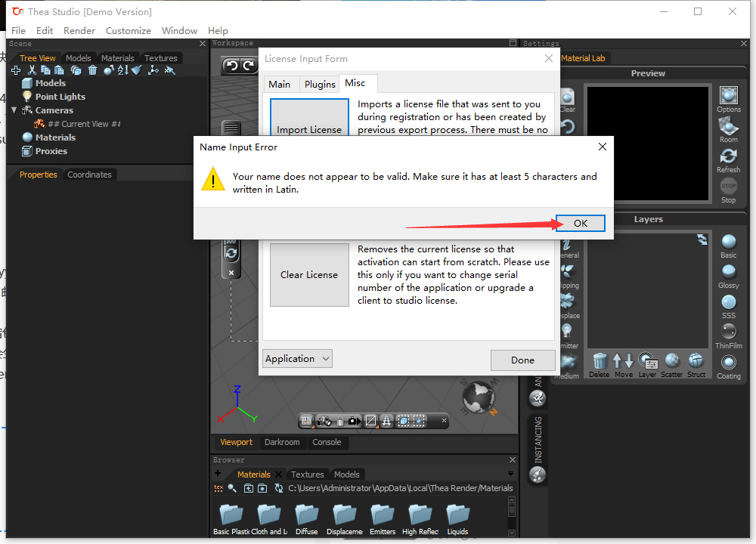Switch to the Console tab

327,442
